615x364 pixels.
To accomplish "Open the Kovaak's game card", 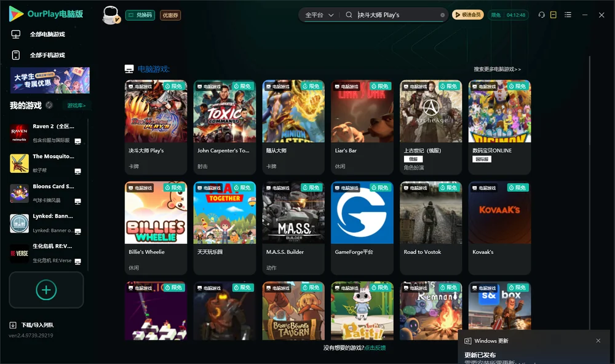I will coord(499,228).
